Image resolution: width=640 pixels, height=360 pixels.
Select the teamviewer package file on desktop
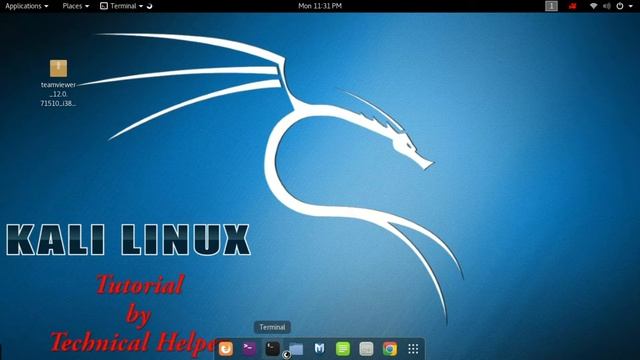point(58,68)
